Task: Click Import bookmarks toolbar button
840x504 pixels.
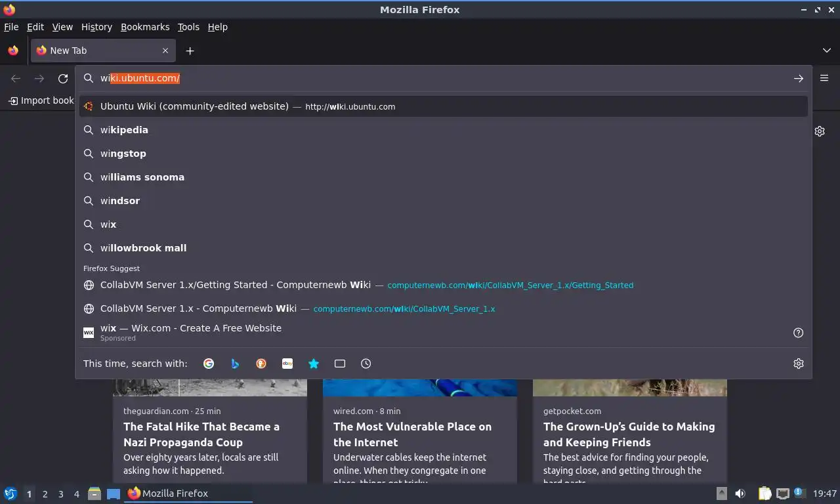Action: [x=41, y=100]
